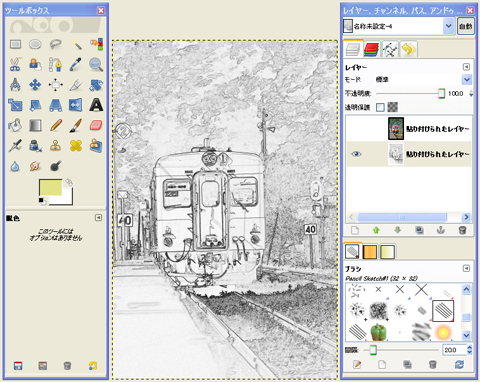
Task: Select the Paintbrush tool
Action: 76,126
